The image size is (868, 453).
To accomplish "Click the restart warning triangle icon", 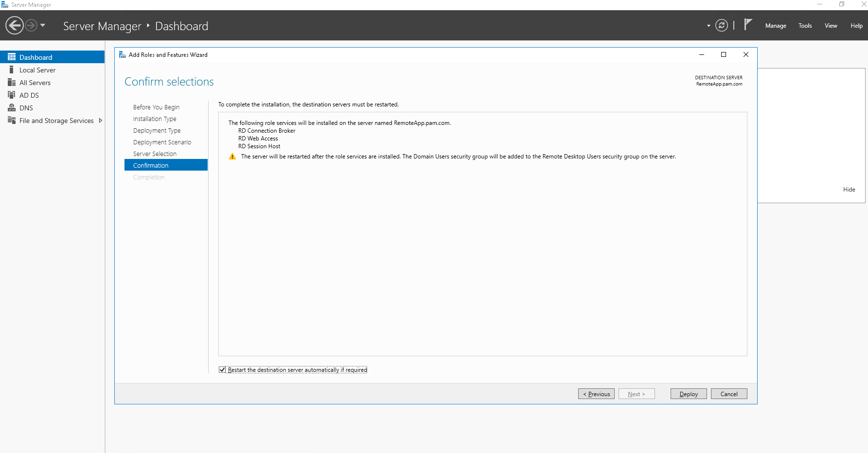I will point(232,157).
